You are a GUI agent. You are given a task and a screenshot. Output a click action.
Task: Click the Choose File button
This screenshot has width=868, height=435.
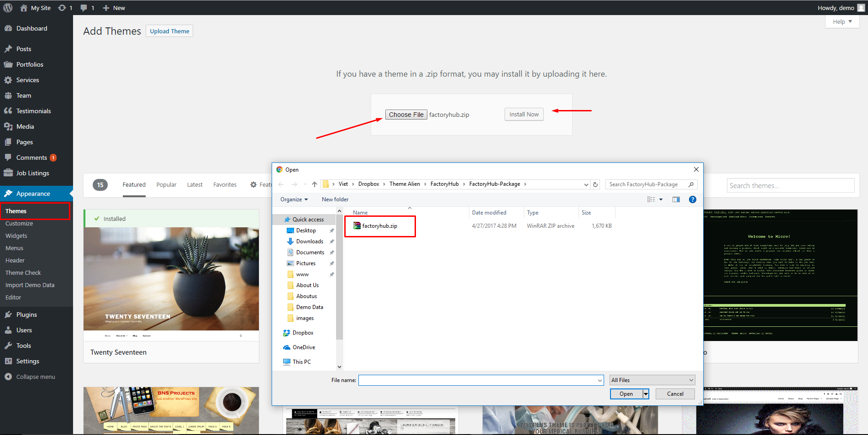point(406,115)
